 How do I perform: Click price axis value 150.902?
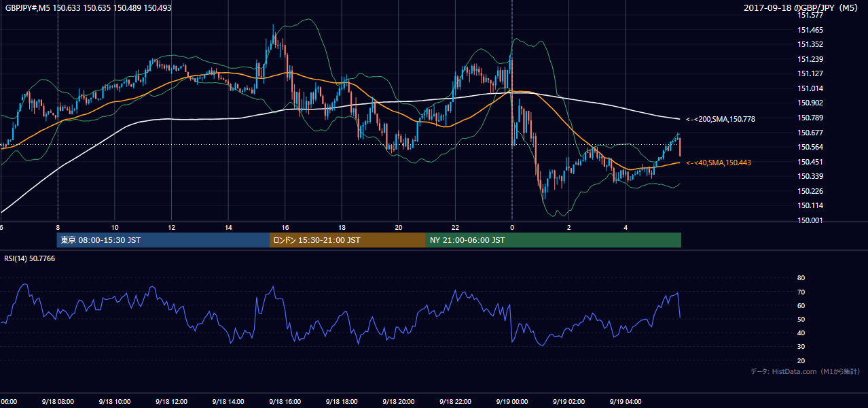(x=810, y=103)
